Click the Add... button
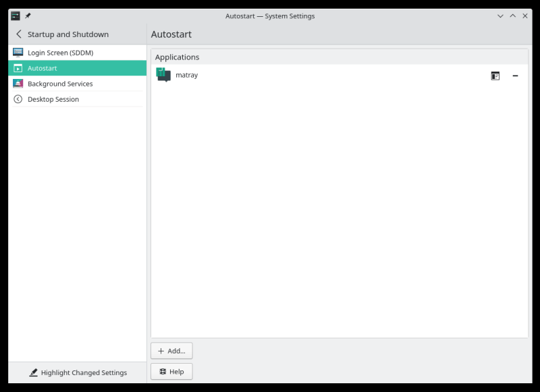The width and height of the screenshot is (540, 392). (171, 350)
